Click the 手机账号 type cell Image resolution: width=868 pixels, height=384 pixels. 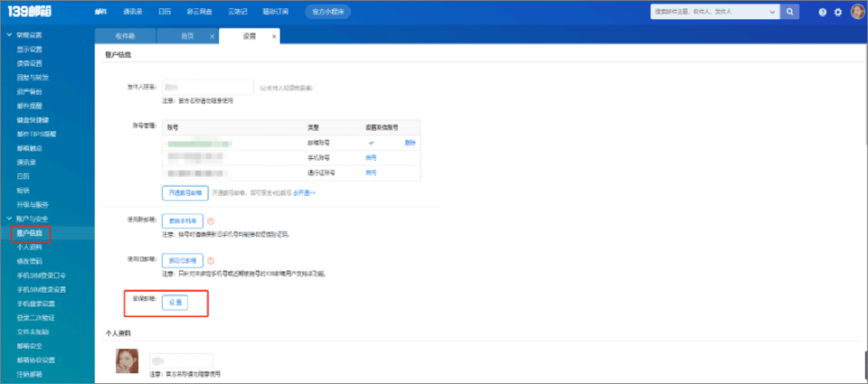318,158
